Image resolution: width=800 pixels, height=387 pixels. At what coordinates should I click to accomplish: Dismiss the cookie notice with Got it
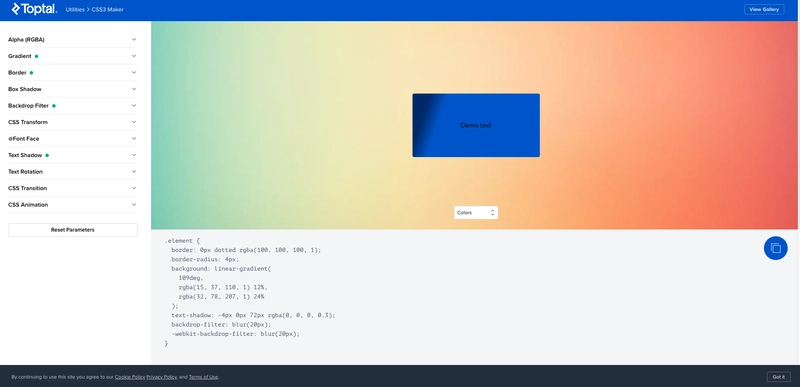click(x=779, y=377)
